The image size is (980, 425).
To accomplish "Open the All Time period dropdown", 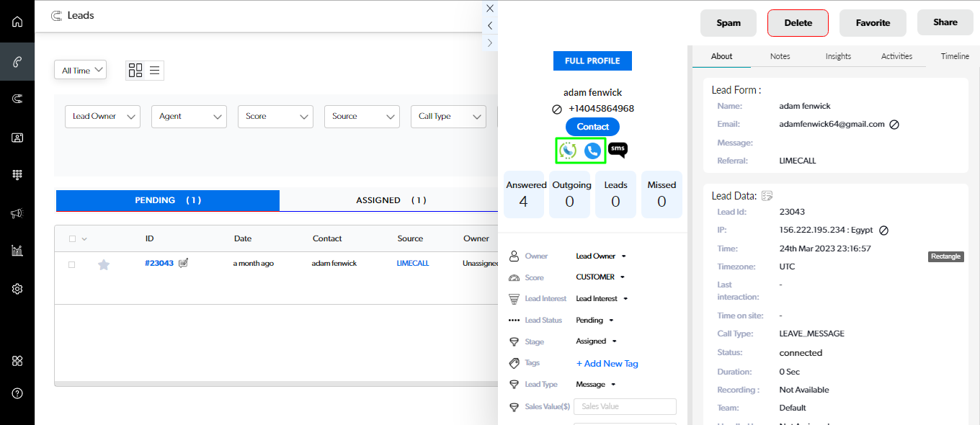I will pyautogui.click(x=80, y=70).
